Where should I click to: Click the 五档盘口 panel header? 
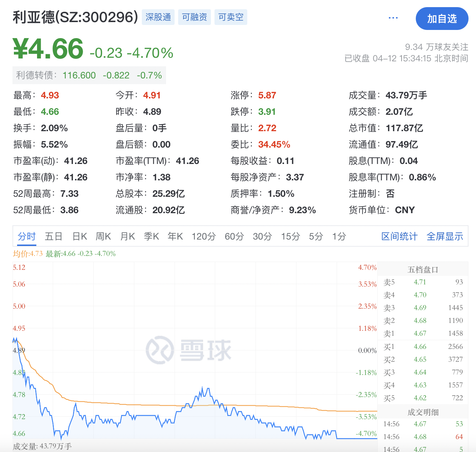tap(423, 269)
